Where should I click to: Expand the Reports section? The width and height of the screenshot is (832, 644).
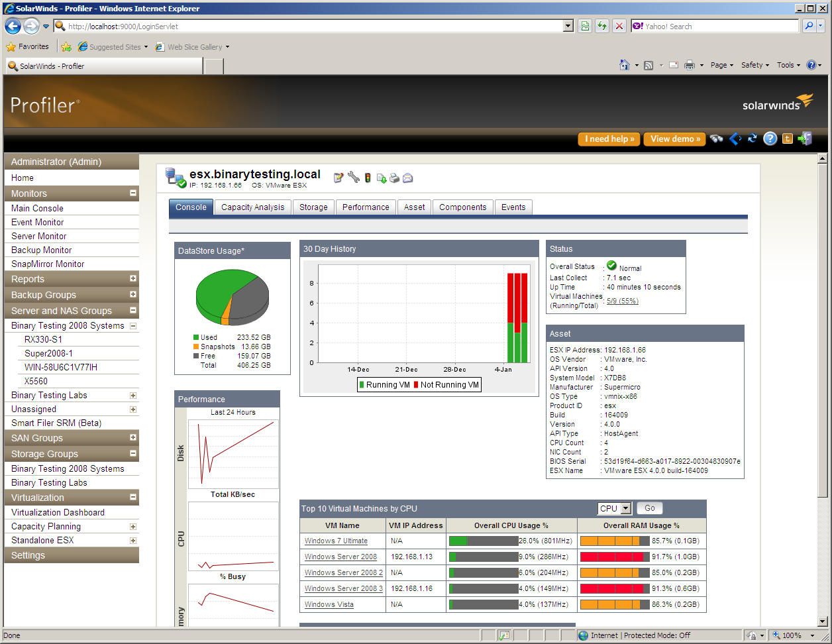[x=133, y=279]
